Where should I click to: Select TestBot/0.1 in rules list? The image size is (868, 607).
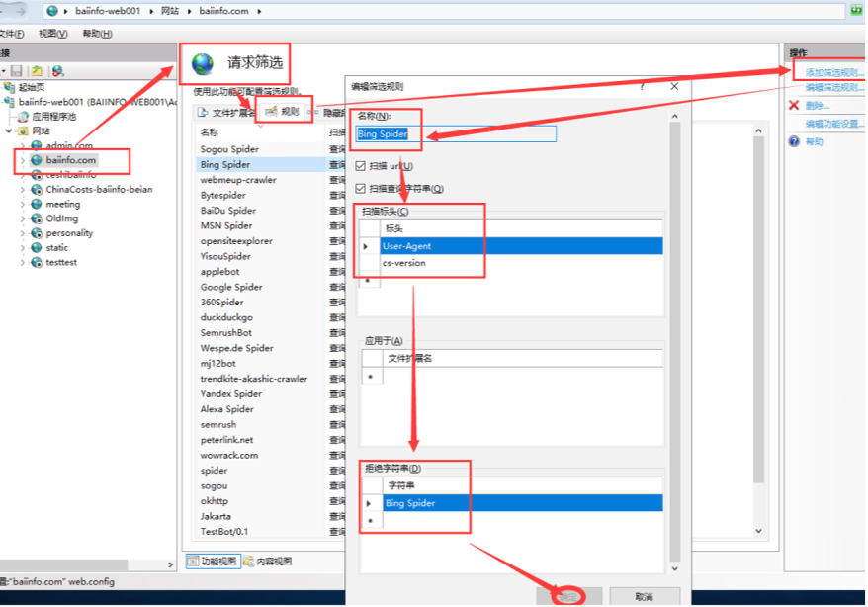[224, 532]
